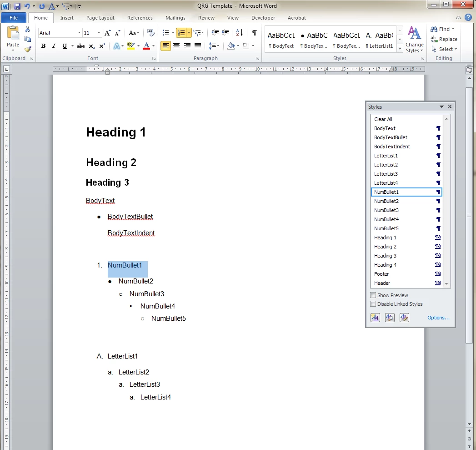Click Decrease Indent icon
476x450 pixels.
[x=215, y=32]
